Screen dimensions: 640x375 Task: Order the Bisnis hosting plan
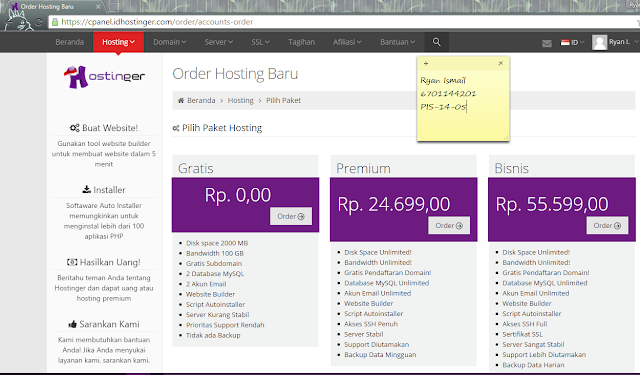pos(607,226)
